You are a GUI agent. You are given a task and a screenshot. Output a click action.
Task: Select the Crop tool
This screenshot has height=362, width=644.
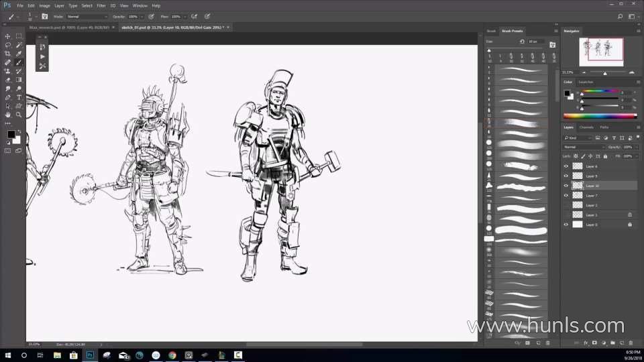[8, 54]
